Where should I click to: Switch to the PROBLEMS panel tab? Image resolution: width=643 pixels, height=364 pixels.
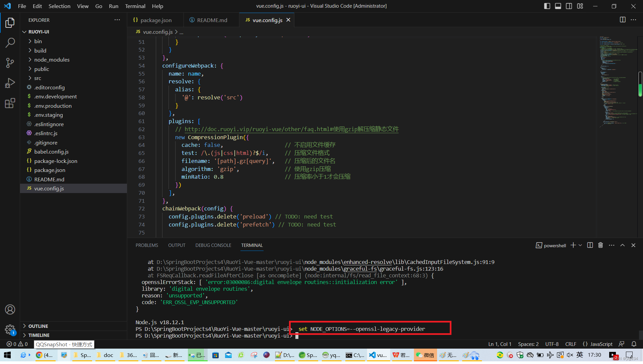tap(147, 245)
